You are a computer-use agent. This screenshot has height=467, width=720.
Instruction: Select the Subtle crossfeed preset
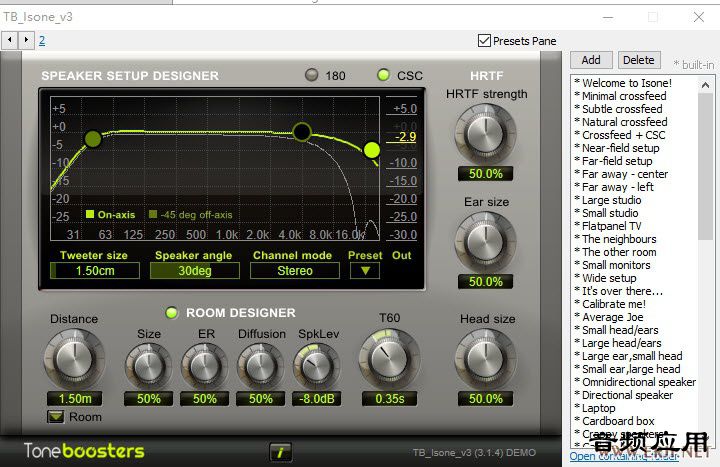click(x=618, y=109)
